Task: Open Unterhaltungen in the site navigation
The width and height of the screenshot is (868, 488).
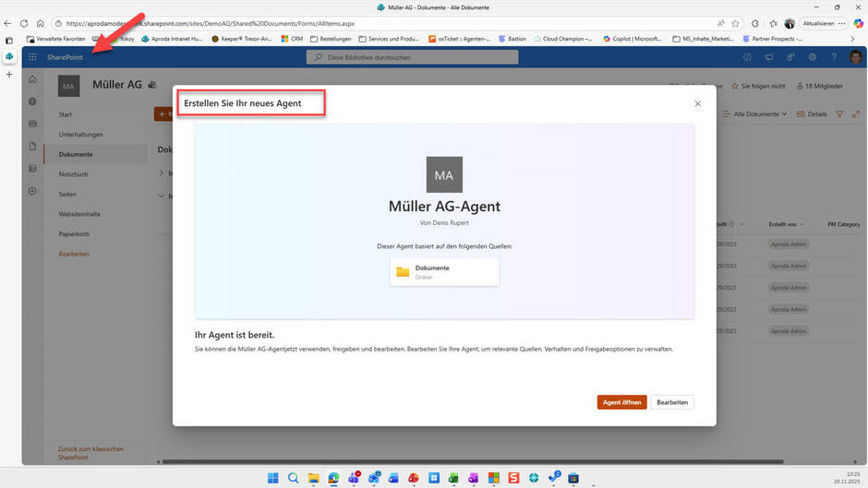Action: 81,135
